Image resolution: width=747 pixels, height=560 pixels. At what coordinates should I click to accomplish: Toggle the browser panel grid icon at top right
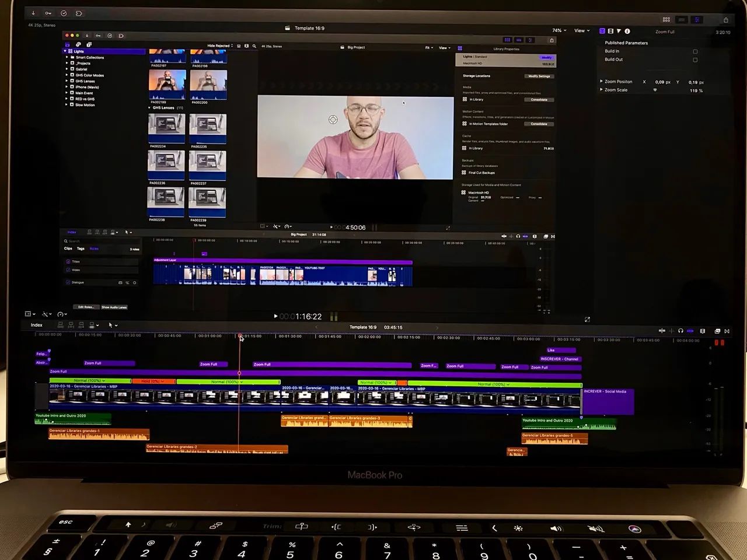(666, 19)
